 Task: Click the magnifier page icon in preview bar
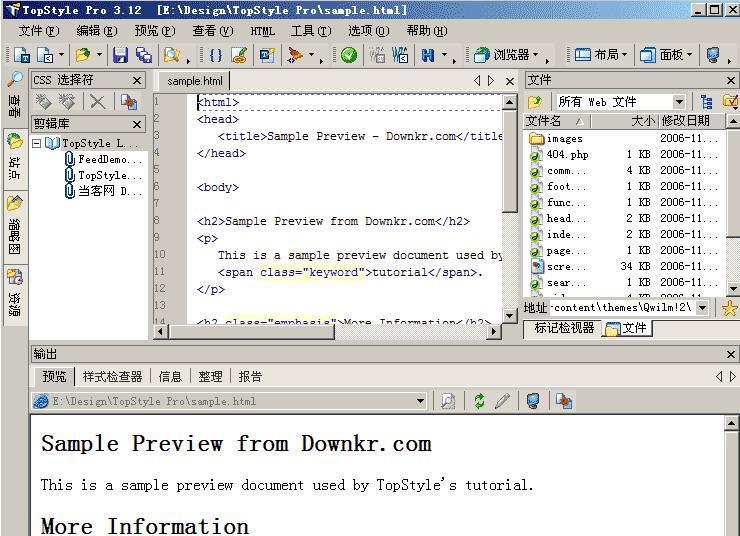point(448,401)
